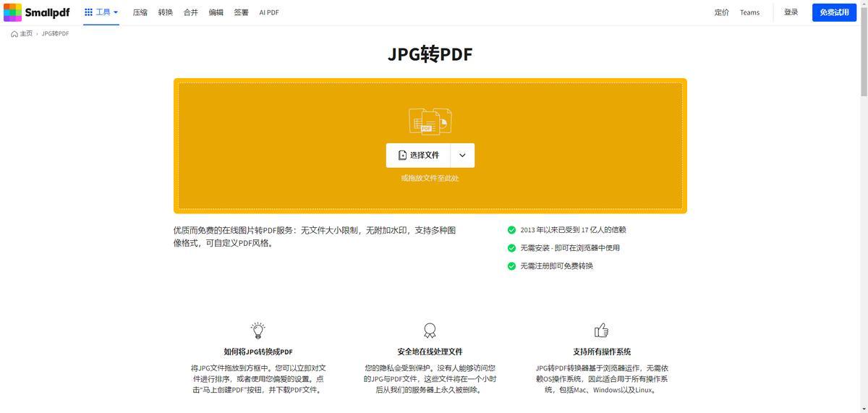The width and height of the screenshot is (868, 413).
Task: Select the AI PDF menu item
Action: click(x=269, y=12)
